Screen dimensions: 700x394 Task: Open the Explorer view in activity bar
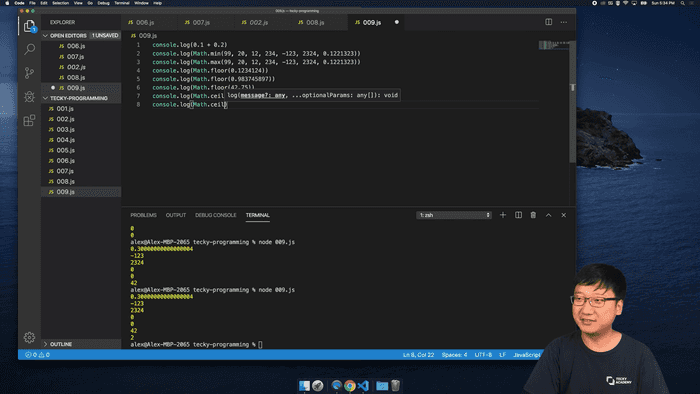29,26
